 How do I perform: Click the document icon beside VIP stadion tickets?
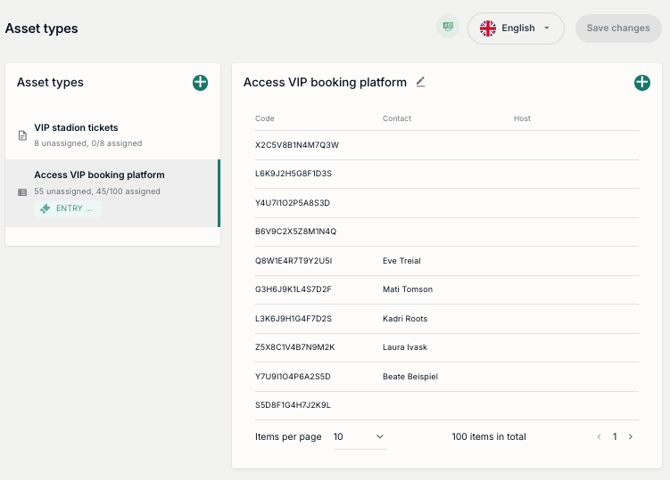(x=23, y=135)
